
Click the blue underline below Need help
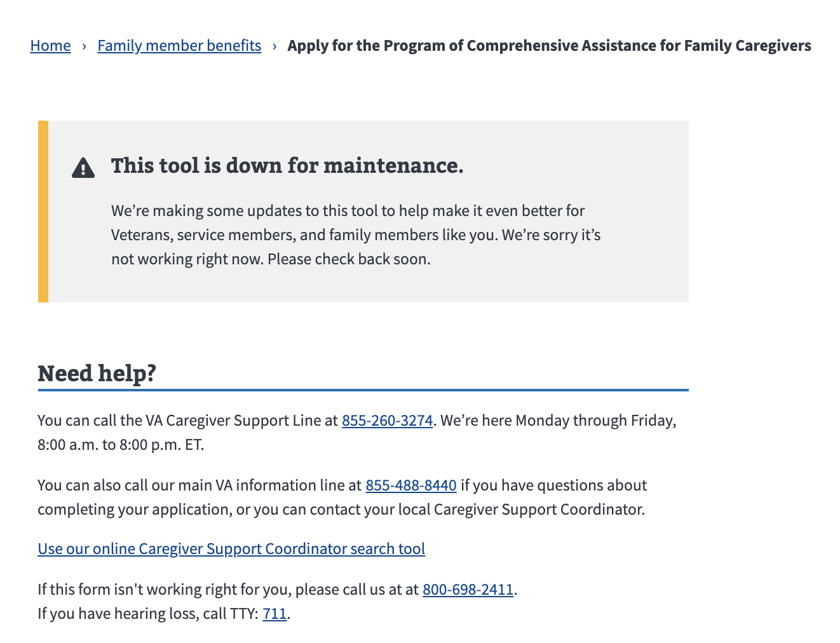[363, 388]
